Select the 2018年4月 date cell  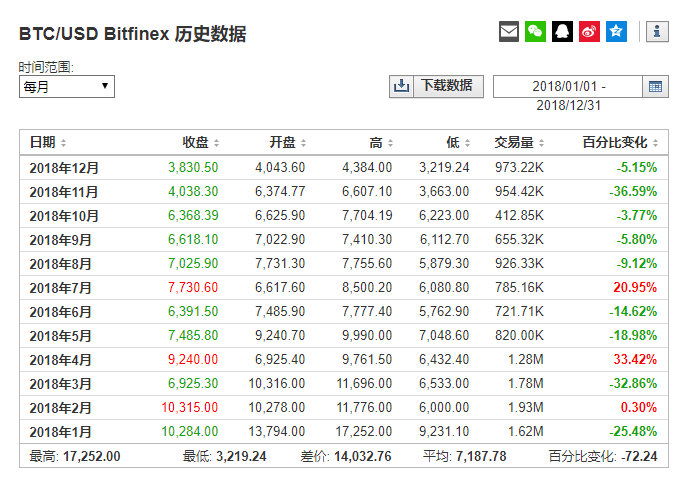pyautogui.click(x=60, y=360)
